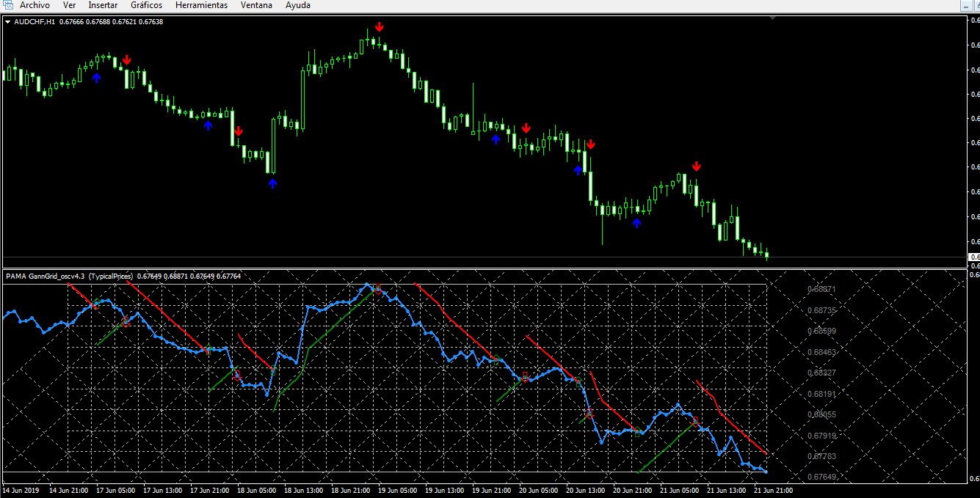Viewport: 980px width, 498px height.
Task: Click the 21 Jun 21:00 time label
Action: click(x=773, y=490)
